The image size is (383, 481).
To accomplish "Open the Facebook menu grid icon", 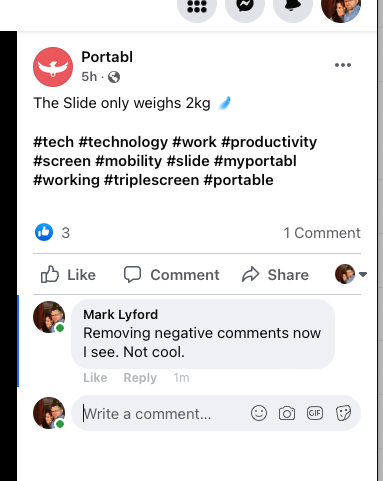I will (197, 7).
